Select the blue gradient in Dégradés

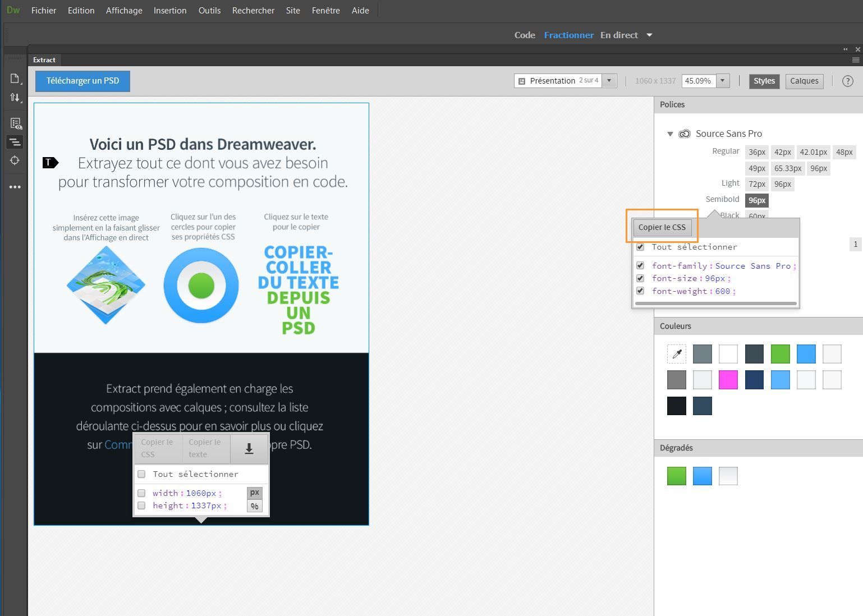703,476
